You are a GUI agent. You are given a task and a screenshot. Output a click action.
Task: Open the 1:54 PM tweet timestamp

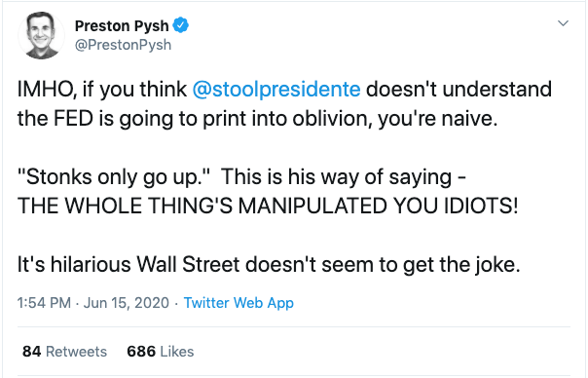click(x=44, y=303)
